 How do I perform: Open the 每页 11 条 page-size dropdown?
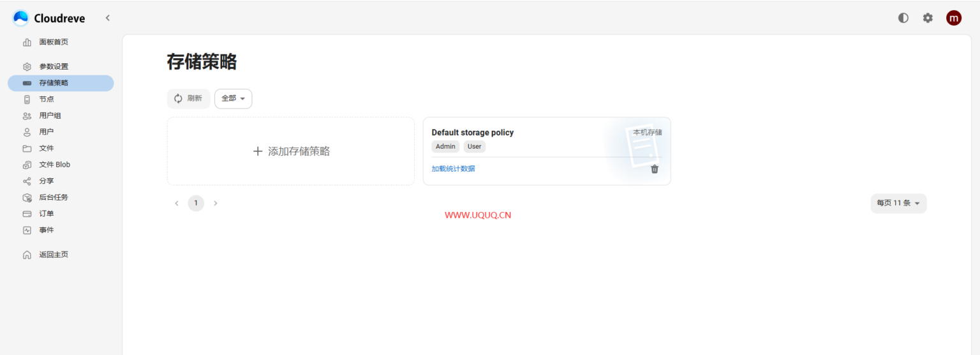[x=898, y=203]
